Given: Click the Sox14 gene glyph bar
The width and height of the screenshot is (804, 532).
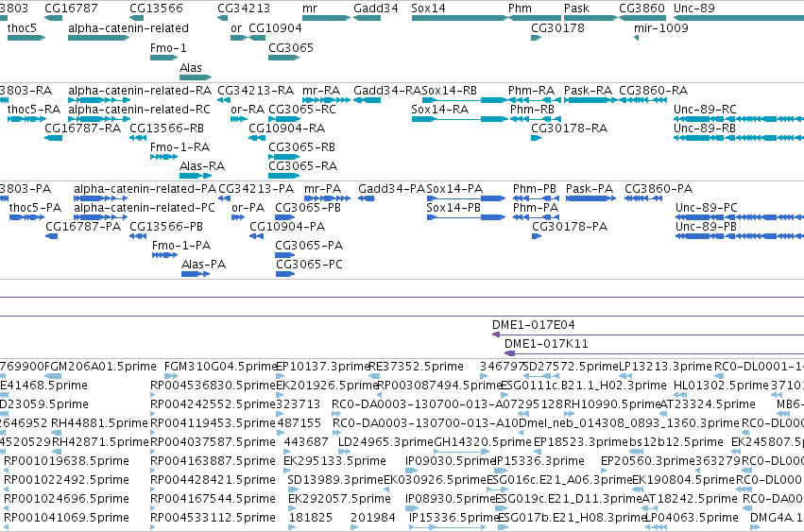Looking at the screenshot, I should pyautogui.click(x=460, y=18).
